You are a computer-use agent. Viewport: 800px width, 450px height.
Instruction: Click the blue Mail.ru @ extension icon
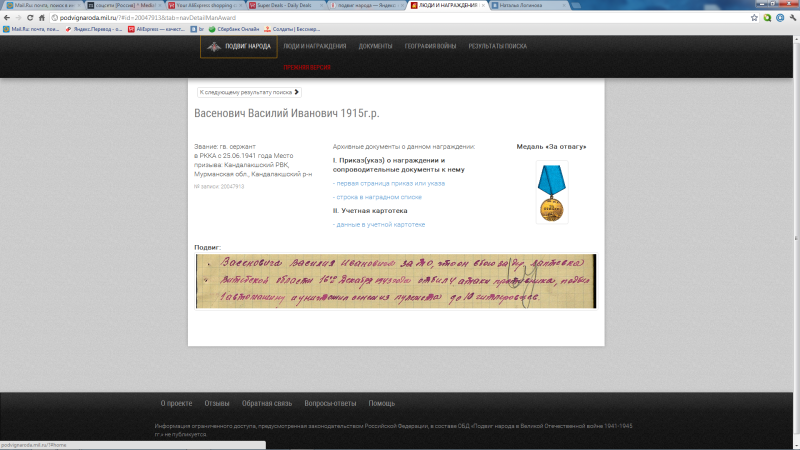pos(779,18)
